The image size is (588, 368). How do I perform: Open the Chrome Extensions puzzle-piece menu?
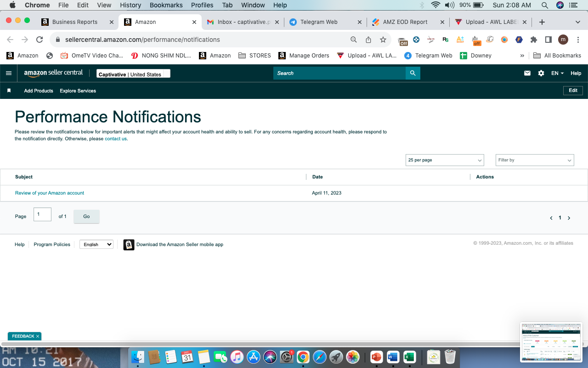534,40
